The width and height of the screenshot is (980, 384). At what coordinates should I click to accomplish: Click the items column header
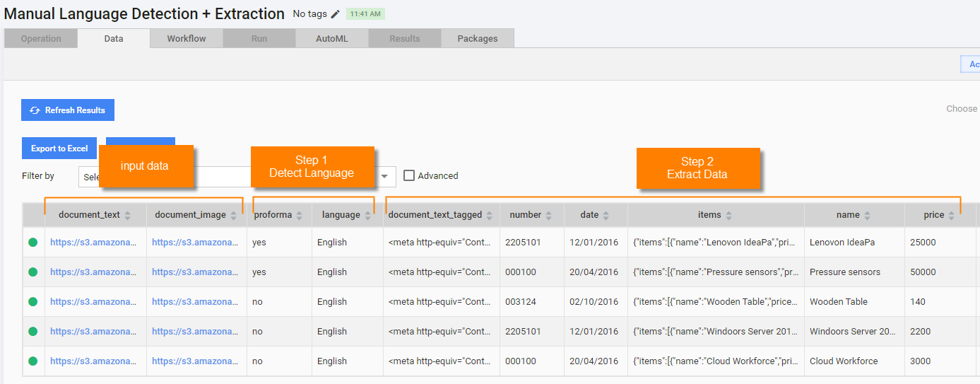pyautogui.click(x=716, y=215)
